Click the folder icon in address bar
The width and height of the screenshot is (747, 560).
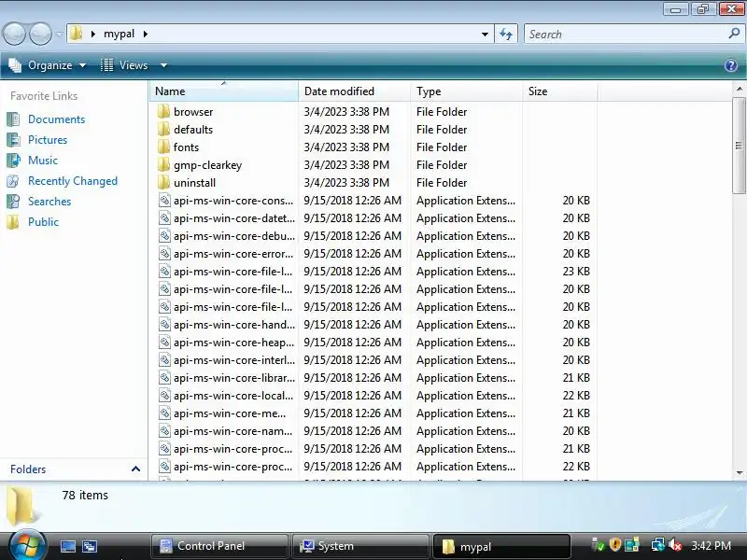[x=76, y=34]
